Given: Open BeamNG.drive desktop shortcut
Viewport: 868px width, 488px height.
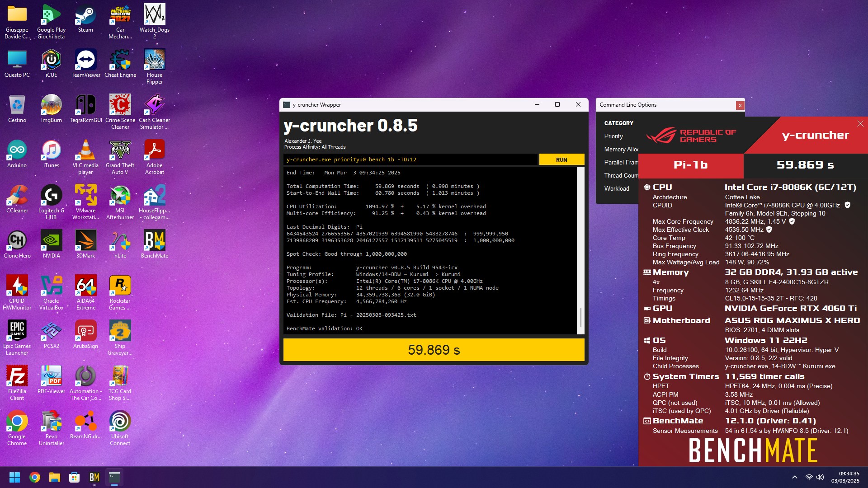Looking at the screenshot, I should coord(86,425).
